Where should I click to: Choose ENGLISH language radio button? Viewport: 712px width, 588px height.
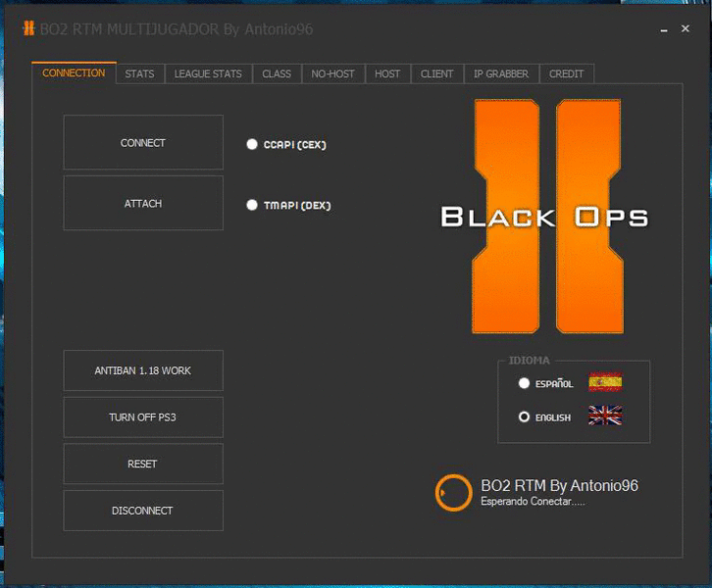coord(524,416)
